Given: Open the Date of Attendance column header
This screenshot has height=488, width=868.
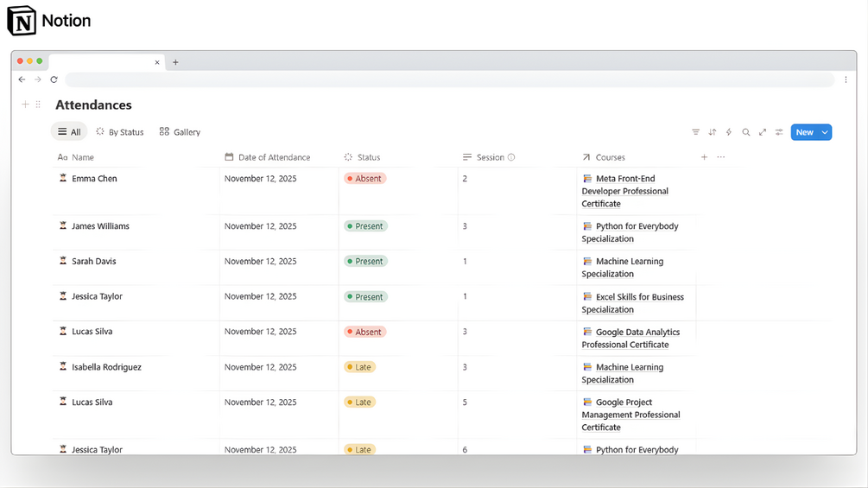Looking at the screenshot, I should [x=268, y=157].
